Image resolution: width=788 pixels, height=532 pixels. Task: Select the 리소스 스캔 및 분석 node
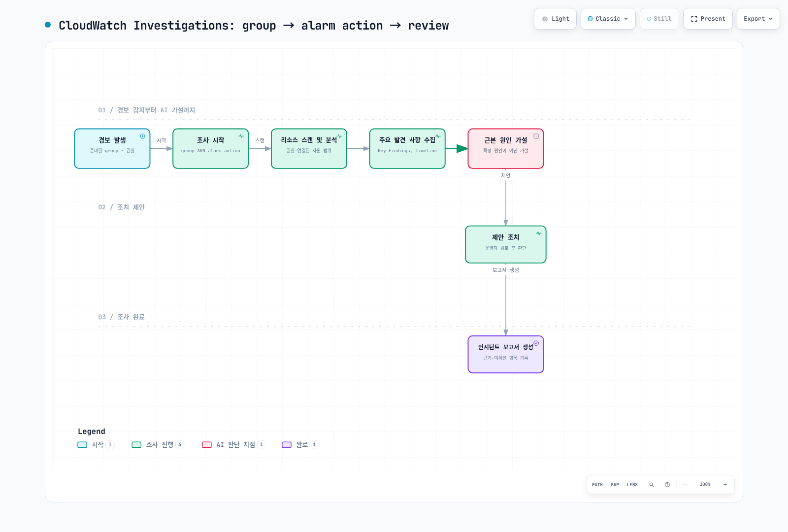click(x=309, y=149)
